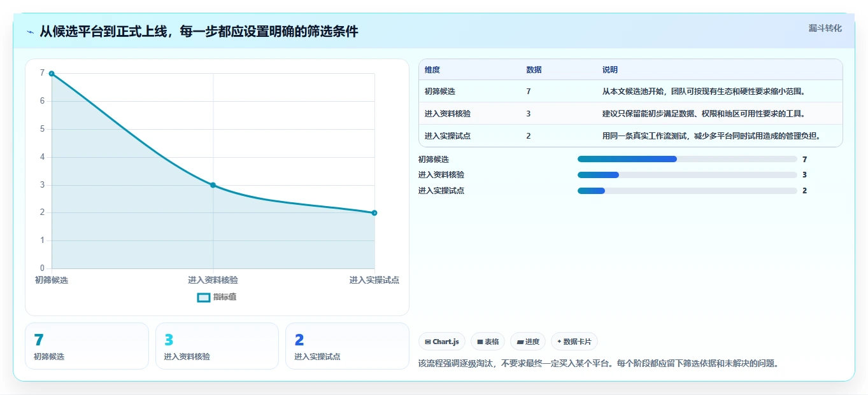Click the 初筛候选 label in the progress list
Screen dimensions: 868x395
pos(434,160)
